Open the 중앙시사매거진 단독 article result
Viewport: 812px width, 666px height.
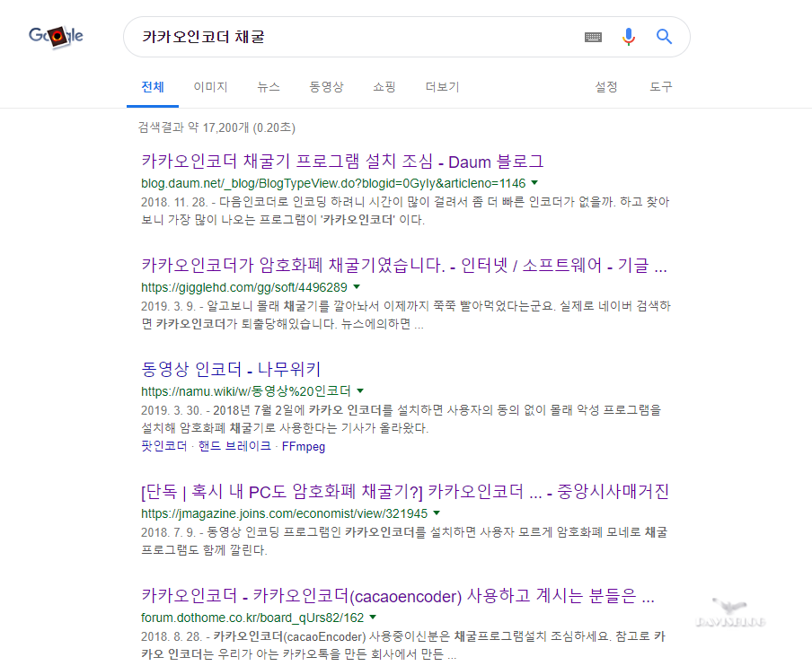pyautogui.click(x=405, y=492)
